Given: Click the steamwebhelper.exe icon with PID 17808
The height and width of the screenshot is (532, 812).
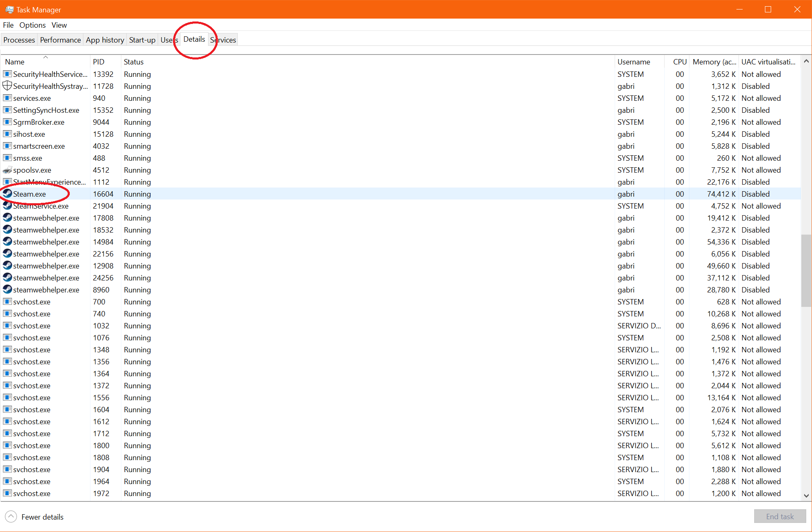Looking at the screenshot, I should pyautogui.click(x=7, y=218).
